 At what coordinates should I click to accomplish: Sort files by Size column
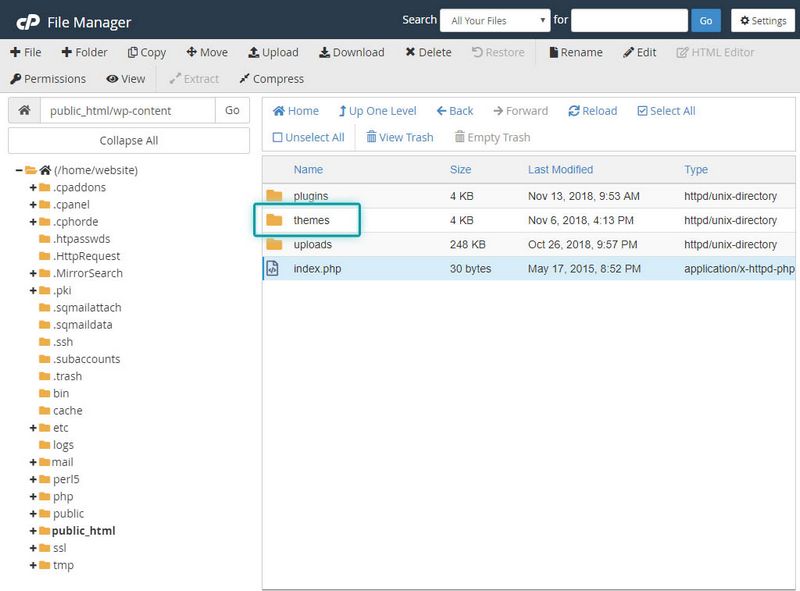pyautogui.click(x=460, y=169)
